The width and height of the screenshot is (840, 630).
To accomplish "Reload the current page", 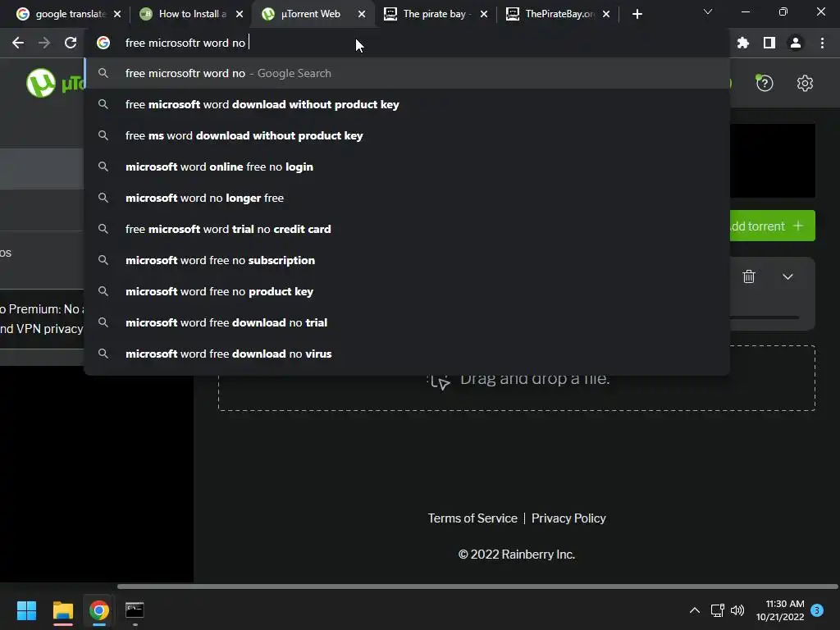I will [x=71, y=43].
